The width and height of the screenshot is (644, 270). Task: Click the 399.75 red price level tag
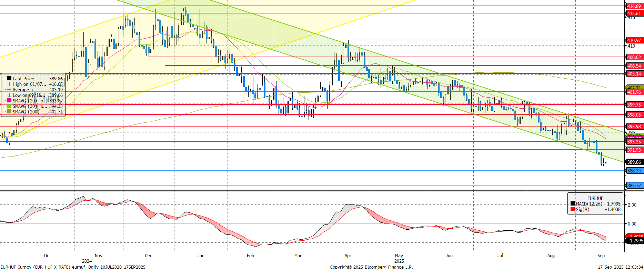pyautogui.click(x=634, y=105)
